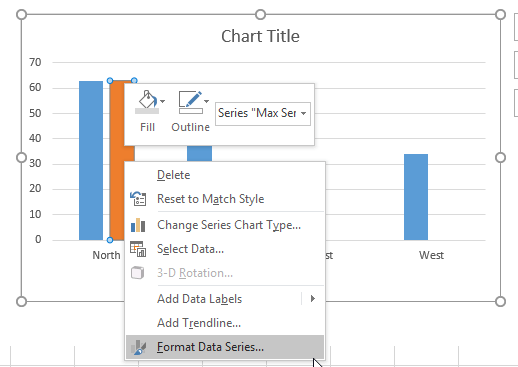Image resolution: width=518 pixels, height=367 pixels.
Task: Click the Select Data table icon
Action: (x=138, y=249)
